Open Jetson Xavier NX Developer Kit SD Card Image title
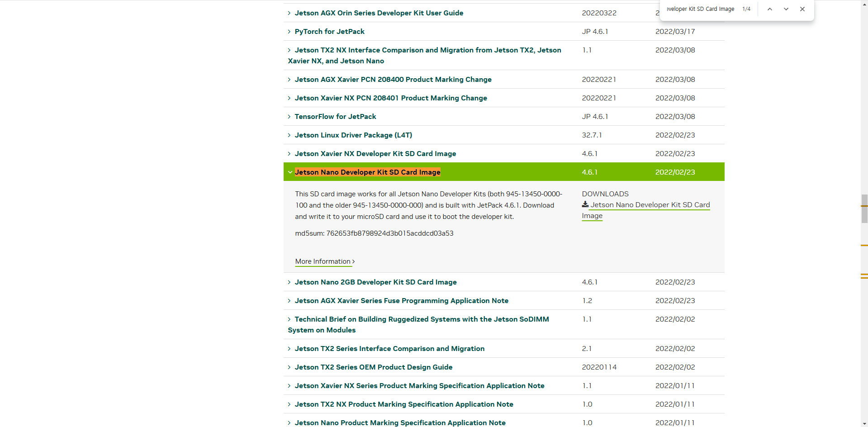This screenshot has width=868, height=427. coord(375,154)
